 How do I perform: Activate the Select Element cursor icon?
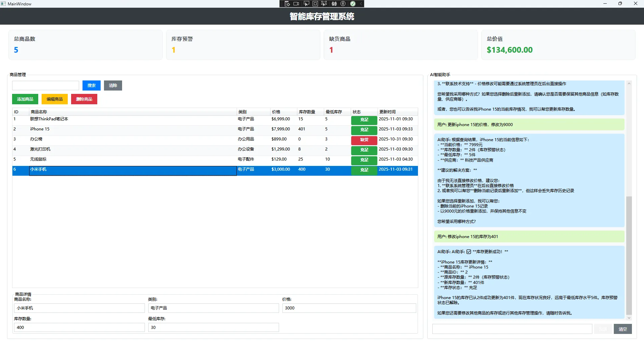[x=306, y=4]
